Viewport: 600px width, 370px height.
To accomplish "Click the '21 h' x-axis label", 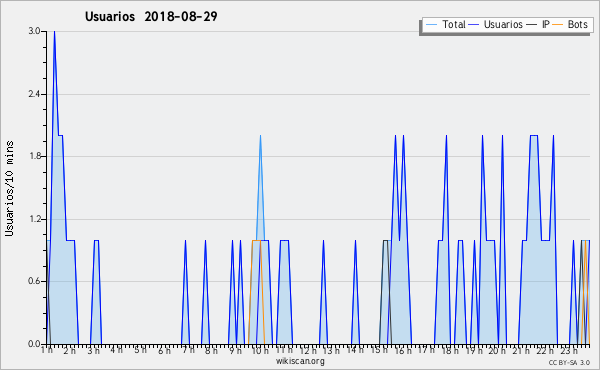I will click(x=520, y=350).
